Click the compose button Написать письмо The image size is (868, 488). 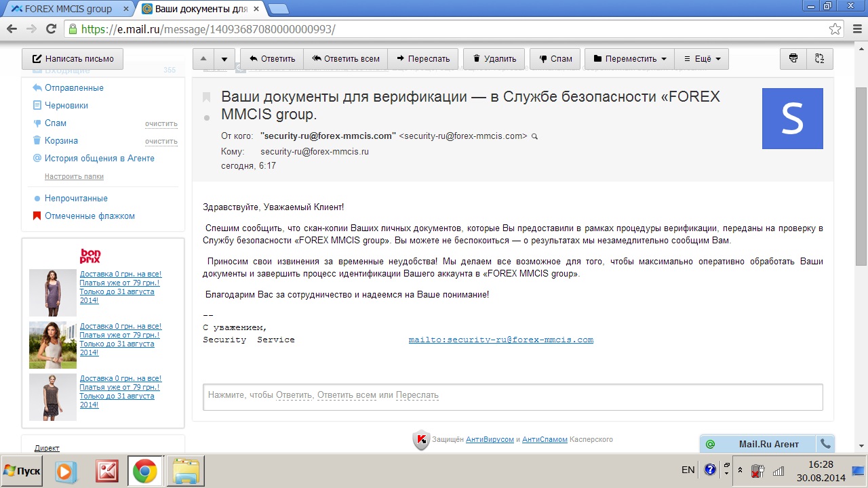pyautogui.click(x=73, y=58)
